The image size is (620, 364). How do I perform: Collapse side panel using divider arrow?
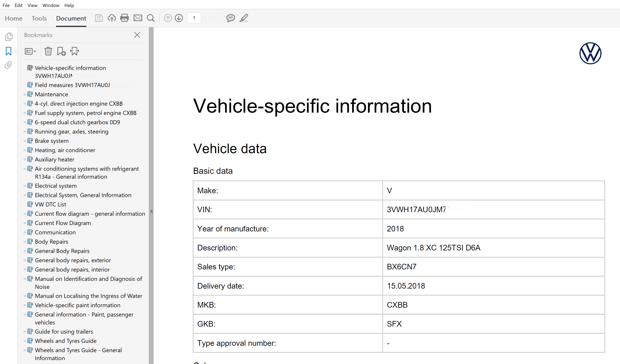(x=151, y=211)
